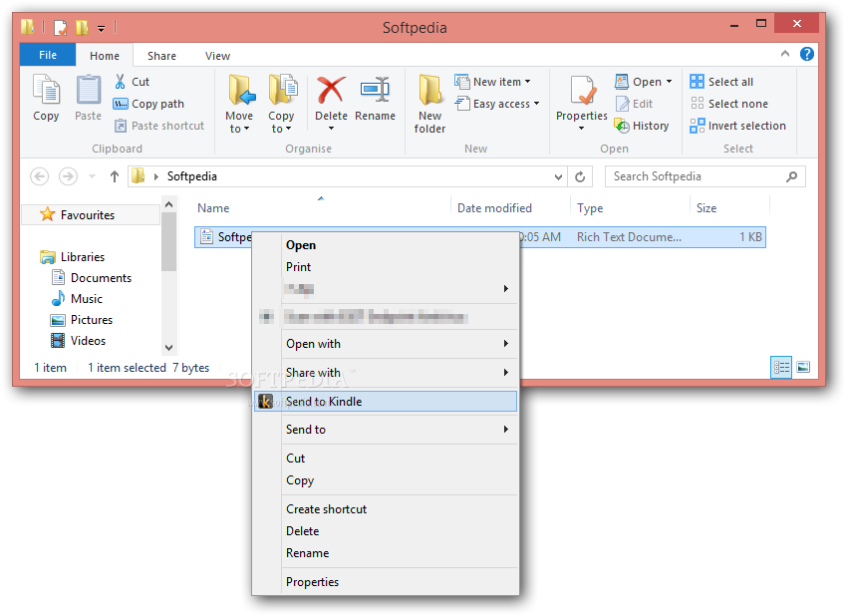Switch to the Share ribbon tab
Viewport: 846px width, 616px height.
click(161, 56)
